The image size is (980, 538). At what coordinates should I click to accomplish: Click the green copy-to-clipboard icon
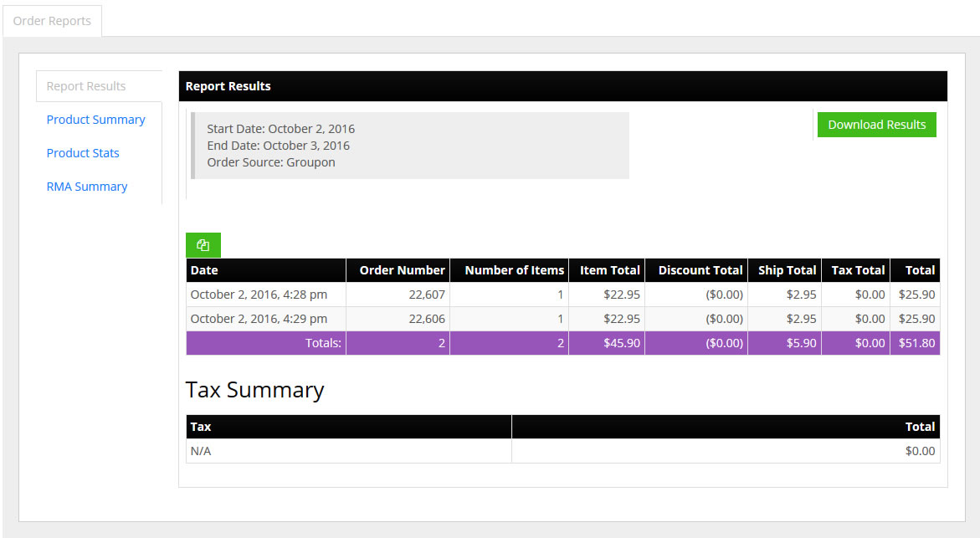click(203, 245)
